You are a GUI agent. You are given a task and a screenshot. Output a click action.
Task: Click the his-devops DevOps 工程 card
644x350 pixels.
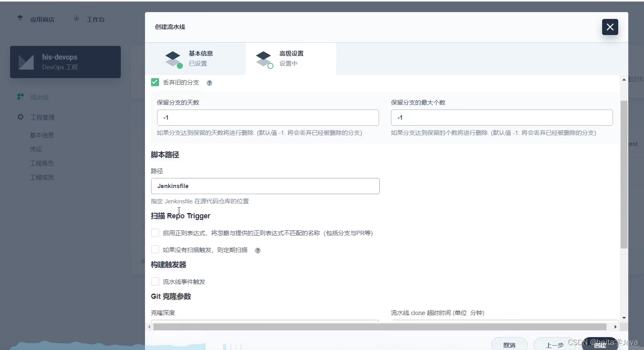click(65, 62)
